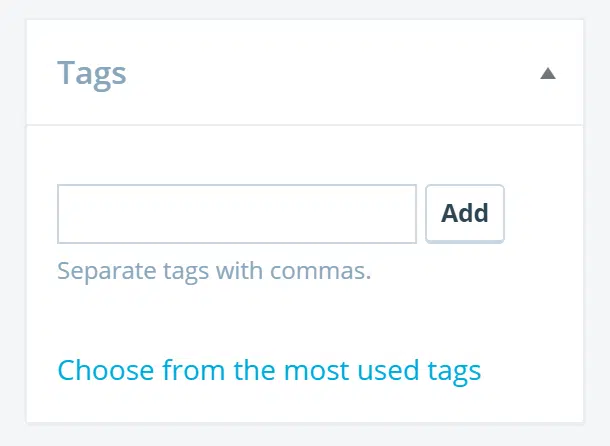Viewport: 610px width, 446px height.
Task: Click the Add tag button
Action: point(465,213)
